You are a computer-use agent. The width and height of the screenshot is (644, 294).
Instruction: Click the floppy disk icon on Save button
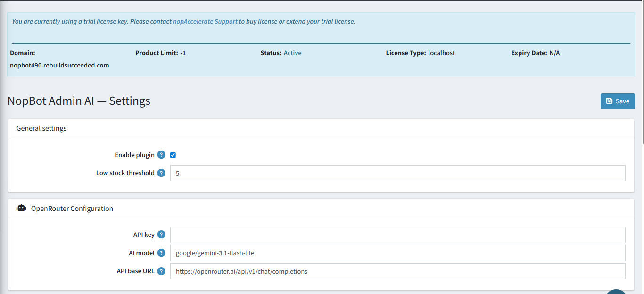tap(609, 101)
